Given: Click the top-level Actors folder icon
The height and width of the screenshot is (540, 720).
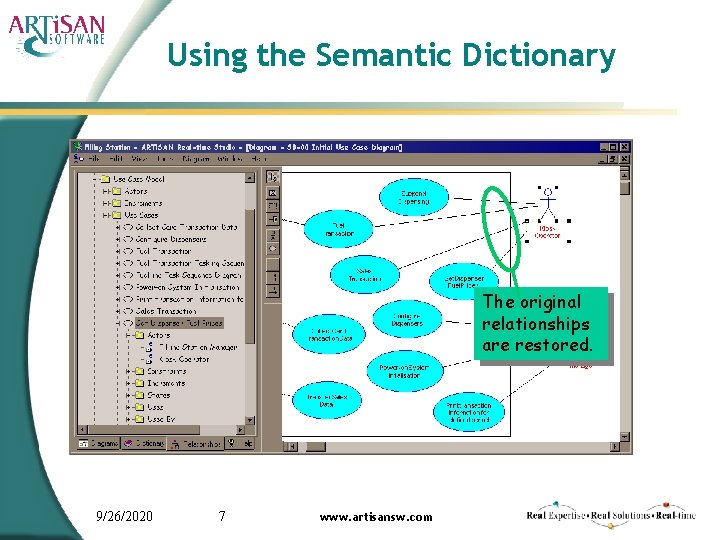Looking at the screenshot, I should (x=117, y=191).
